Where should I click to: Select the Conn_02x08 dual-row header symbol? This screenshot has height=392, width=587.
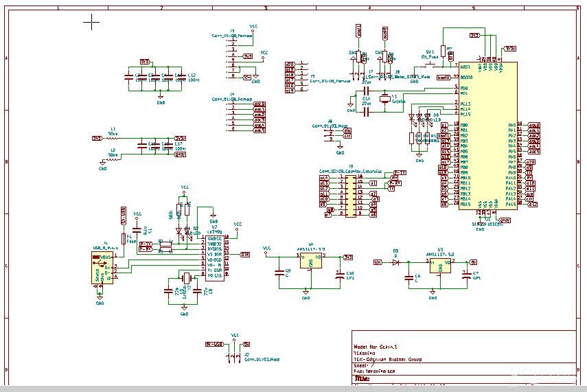351,196
